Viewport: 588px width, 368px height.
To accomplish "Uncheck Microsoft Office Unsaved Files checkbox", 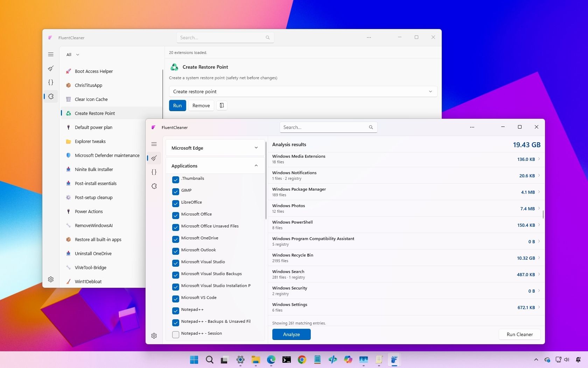I will pyautogui.click(x=176, y=227).
